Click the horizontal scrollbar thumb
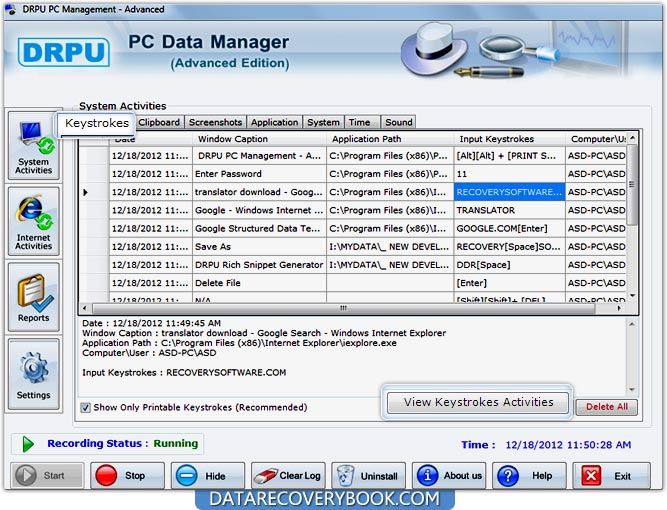 point(343,308)
